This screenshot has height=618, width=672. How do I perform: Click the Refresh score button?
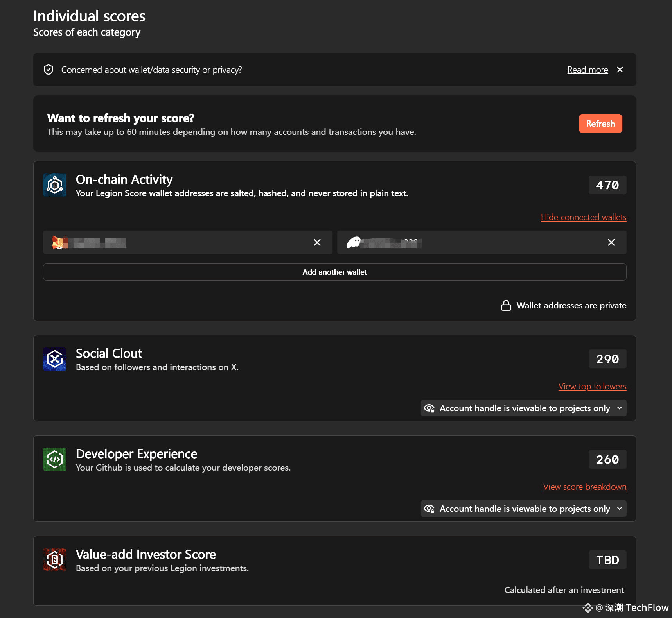pyautogui.click(x=600, y=124)
